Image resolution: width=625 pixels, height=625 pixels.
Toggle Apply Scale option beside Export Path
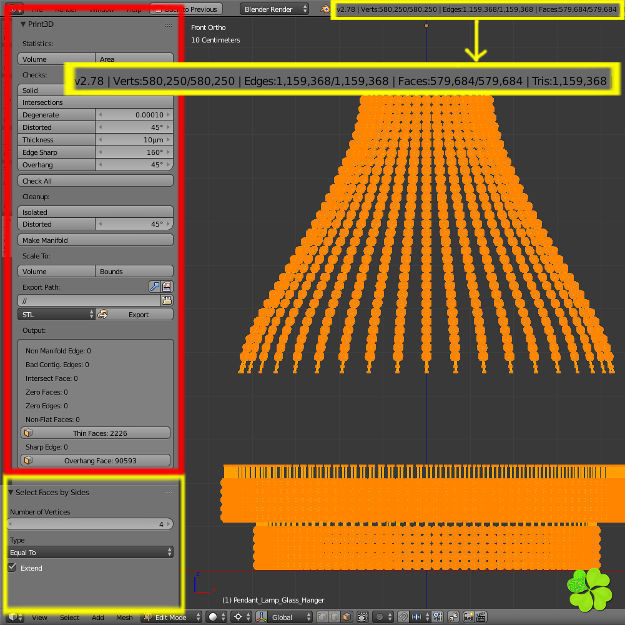tap(154, 287)
